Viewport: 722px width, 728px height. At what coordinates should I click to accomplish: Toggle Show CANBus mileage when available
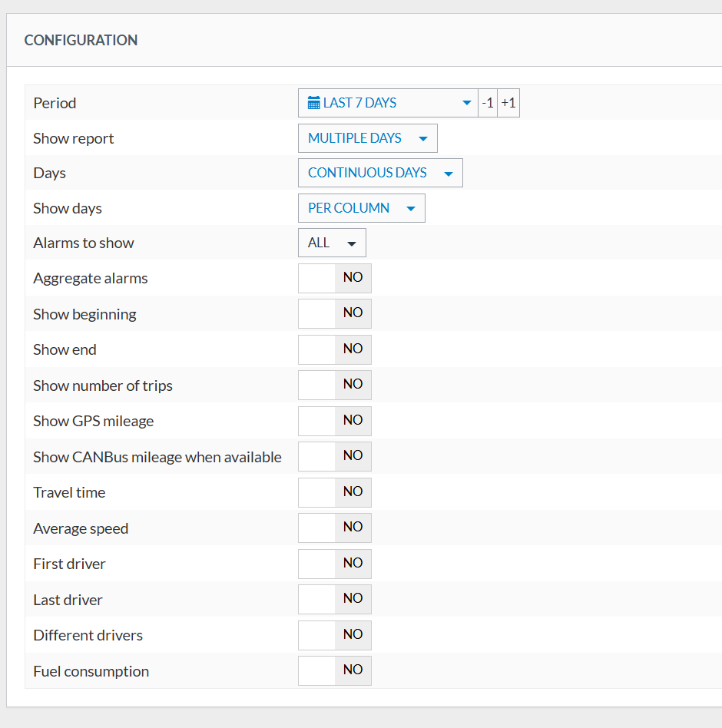pyautogui.click(x=335, y=456)
